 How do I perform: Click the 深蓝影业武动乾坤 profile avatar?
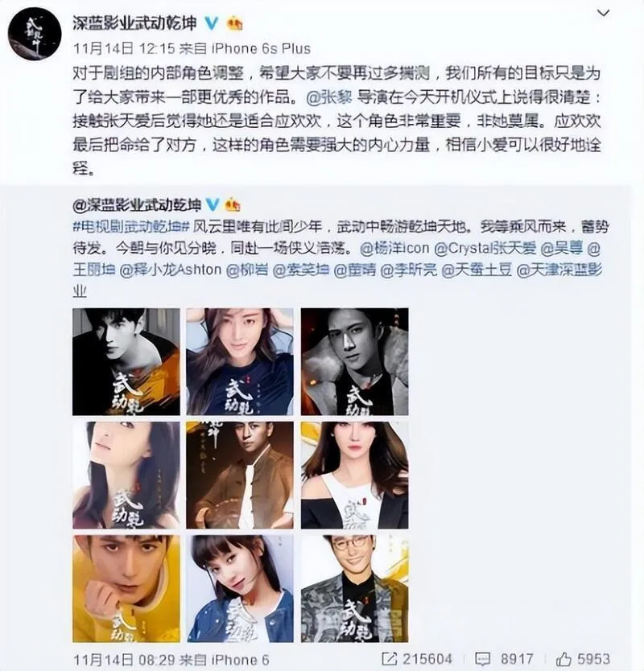[x=35, y=34]
